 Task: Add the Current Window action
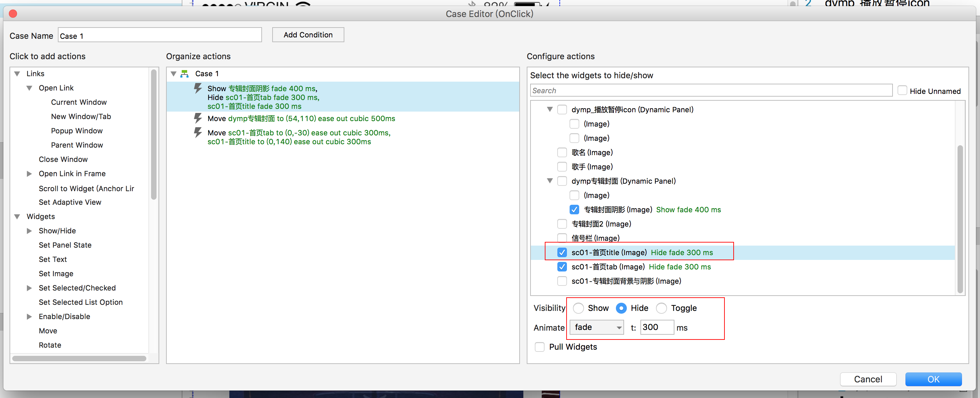79,102
